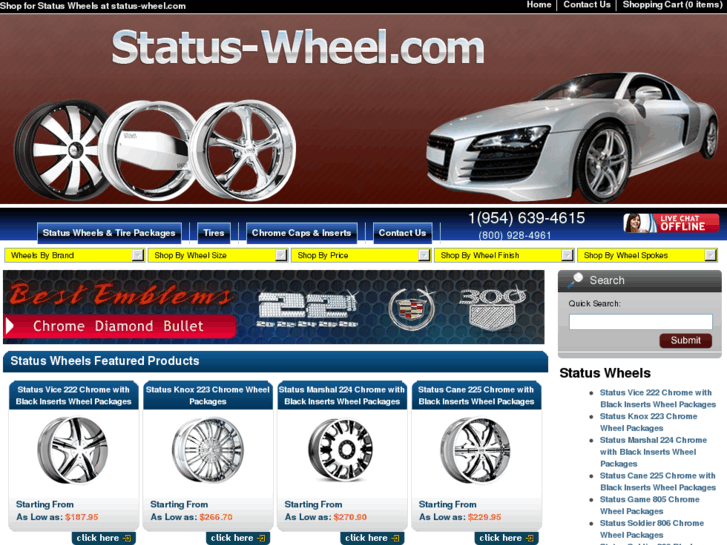This screenshot has width=727, height=545.
Task: View the Shopping Cart (0 items)
Action: pyautogui.click(x=672, y=5)
